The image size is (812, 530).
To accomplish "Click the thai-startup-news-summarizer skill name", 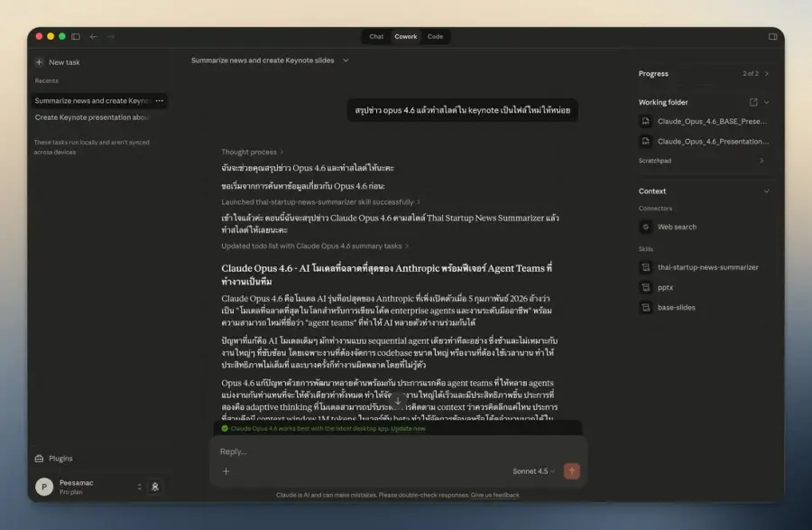I will 708,267.
